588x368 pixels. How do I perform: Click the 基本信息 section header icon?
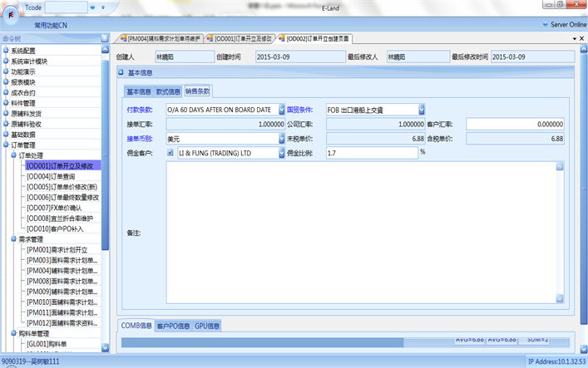coord(121,72)
